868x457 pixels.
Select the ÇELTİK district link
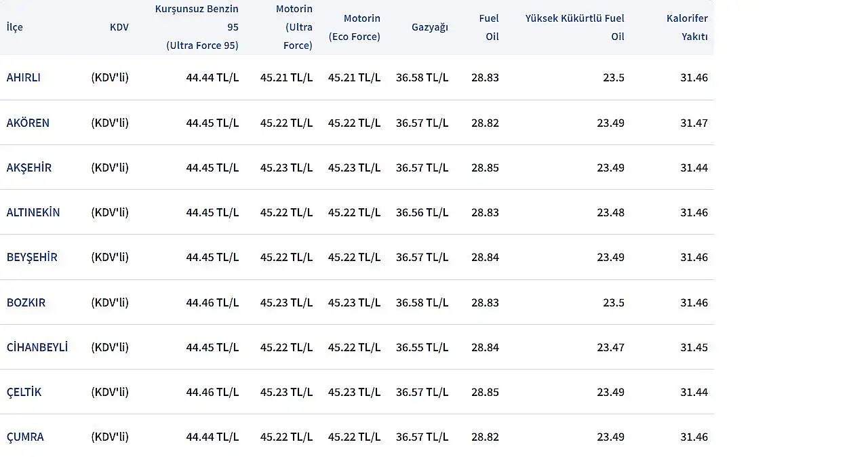24,392
